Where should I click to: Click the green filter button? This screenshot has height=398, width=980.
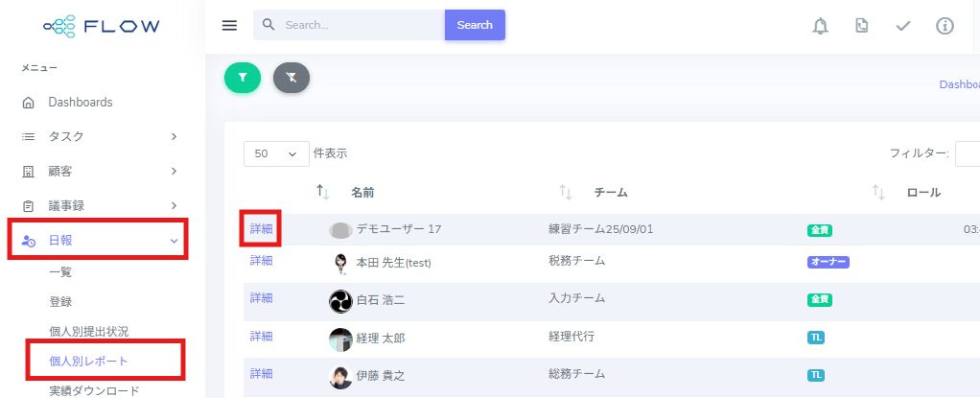pos(243,79)
